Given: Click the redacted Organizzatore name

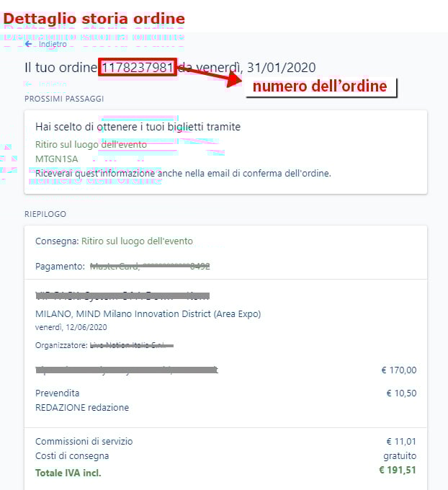Looking at the screenshot, I should [x=132, y=345].
